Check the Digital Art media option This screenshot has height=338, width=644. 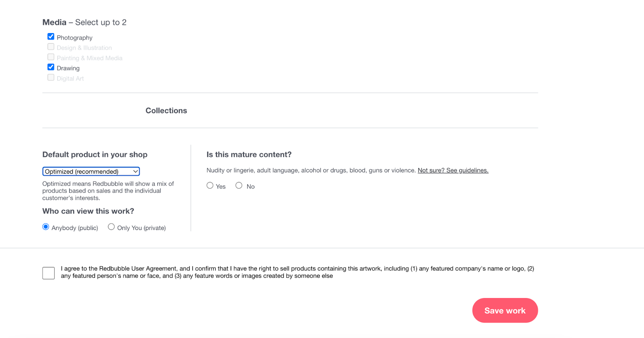pos(51,77)
